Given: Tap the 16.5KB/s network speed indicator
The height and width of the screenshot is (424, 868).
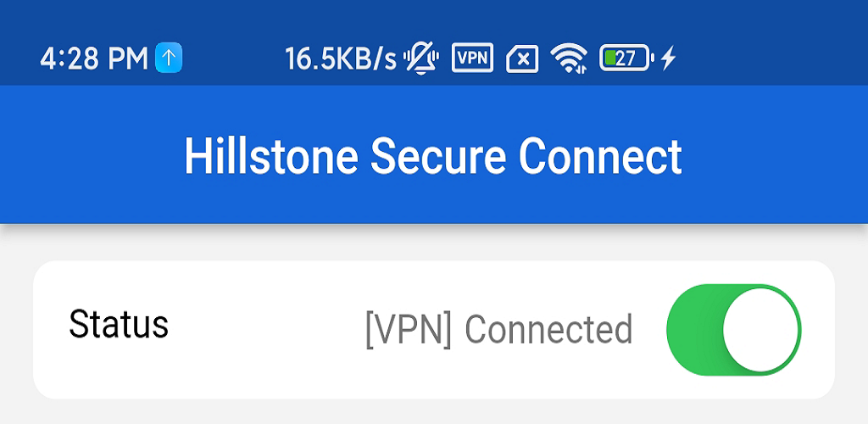Looking at the screenshot, I should pyautogui.click(x=341, y=59).
